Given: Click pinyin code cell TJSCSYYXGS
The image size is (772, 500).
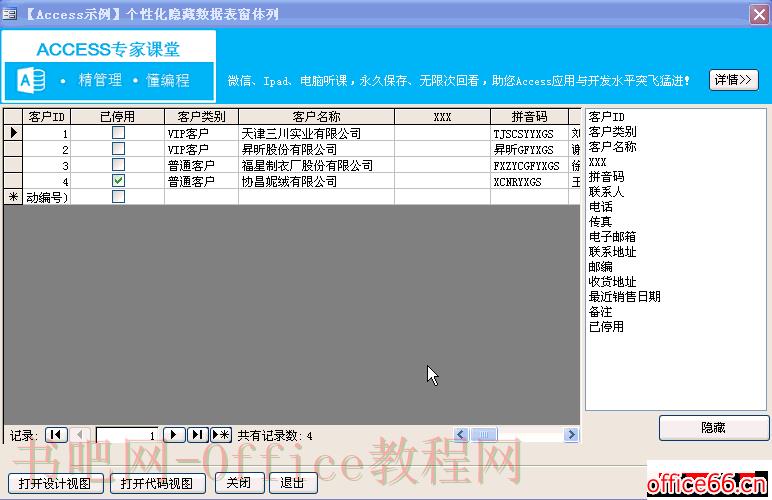Looking at the screenshot, I should click(529, 133).
